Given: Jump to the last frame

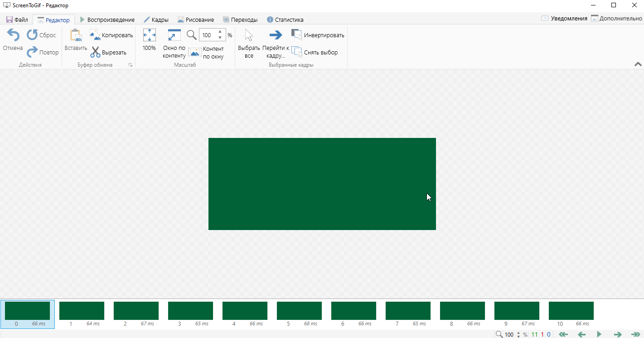Looking at the screenshot, I should 635,334.
